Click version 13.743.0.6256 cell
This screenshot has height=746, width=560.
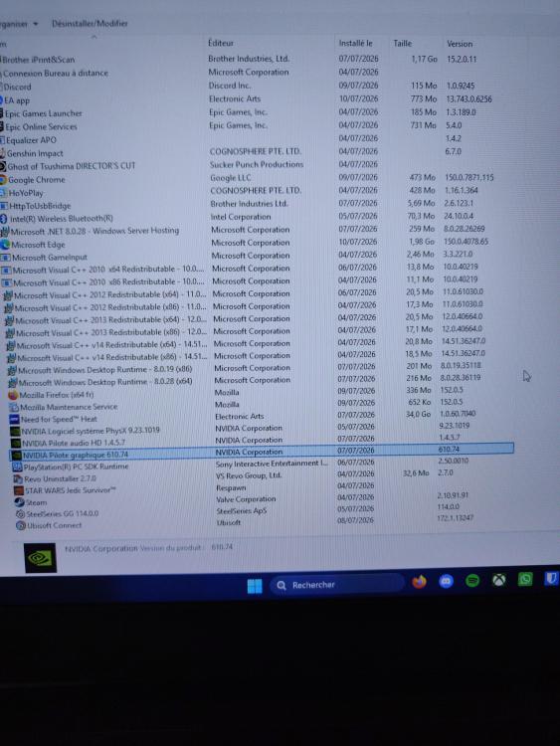click(x=469, y=98)
